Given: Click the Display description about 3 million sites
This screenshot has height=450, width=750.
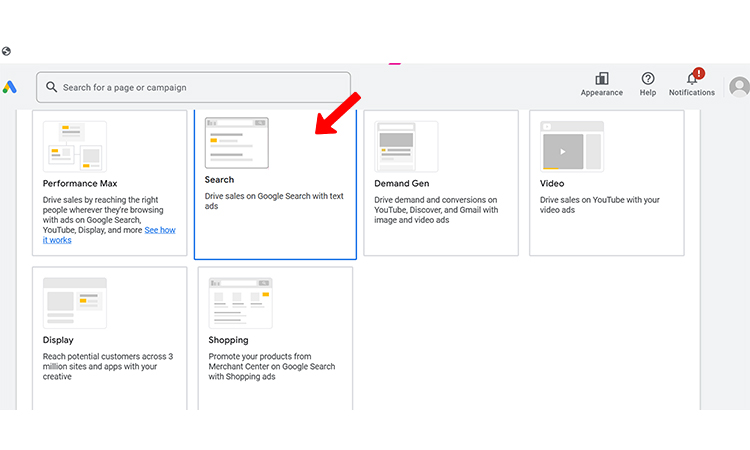Looking at the screenshot, I should (108, 366).
